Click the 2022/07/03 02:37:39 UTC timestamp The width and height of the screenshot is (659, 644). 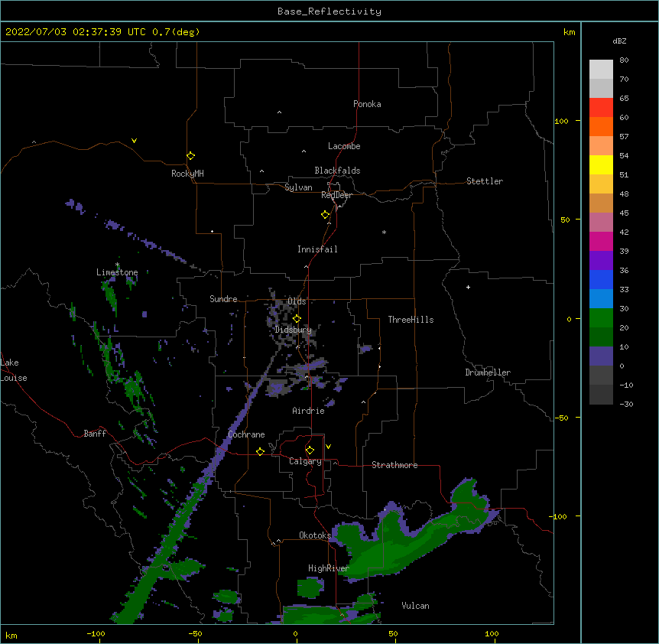[x=76, y=32]
